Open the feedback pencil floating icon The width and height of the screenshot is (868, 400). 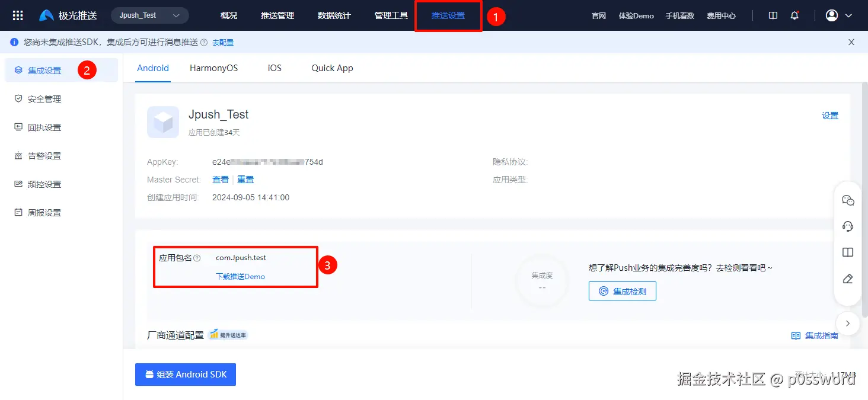(x=848, y=279)
